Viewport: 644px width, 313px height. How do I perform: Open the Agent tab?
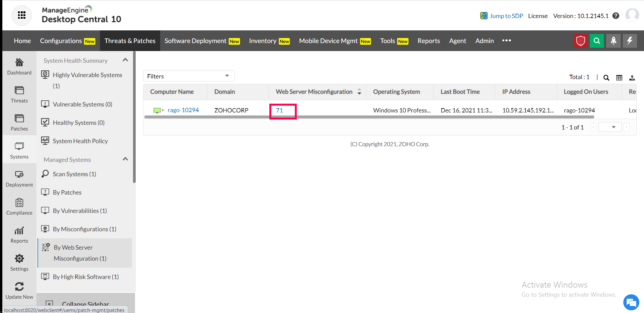pyautogui.click(x=458, y=41)
